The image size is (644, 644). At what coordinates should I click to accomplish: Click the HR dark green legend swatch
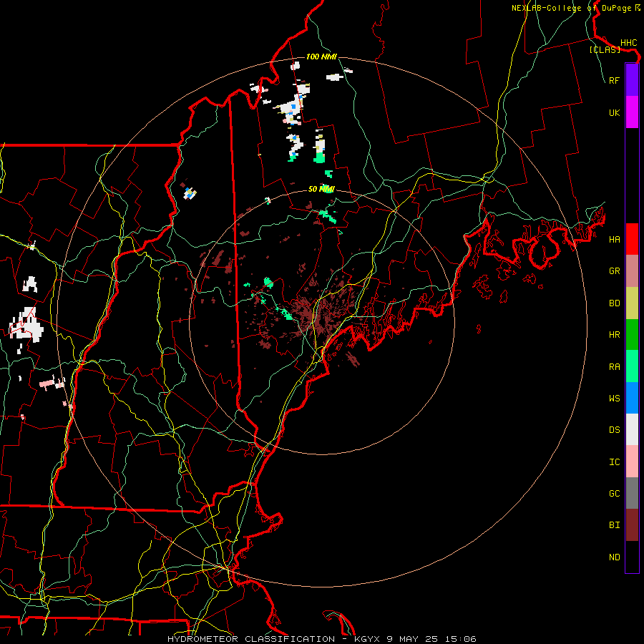632,335
